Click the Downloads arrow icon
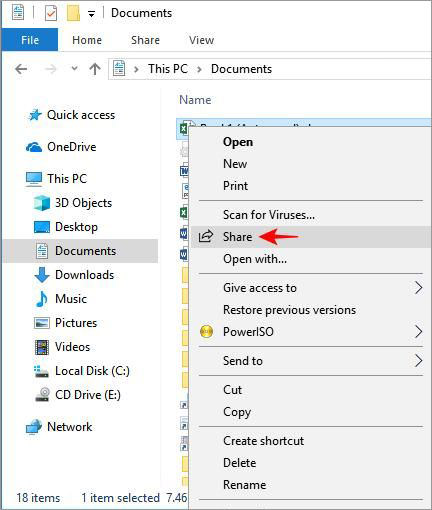432x510 pixels. tap(42, 275)
